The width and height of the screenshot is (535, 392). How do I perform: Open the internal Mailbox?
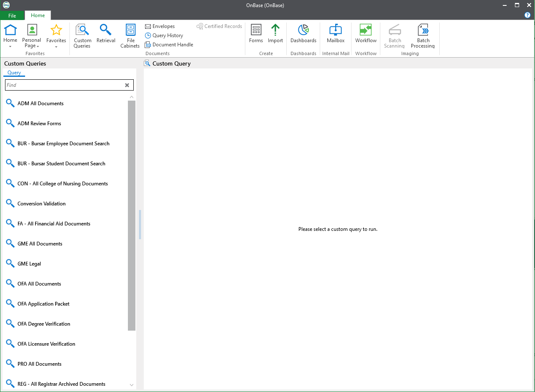[x=336, y=33]
